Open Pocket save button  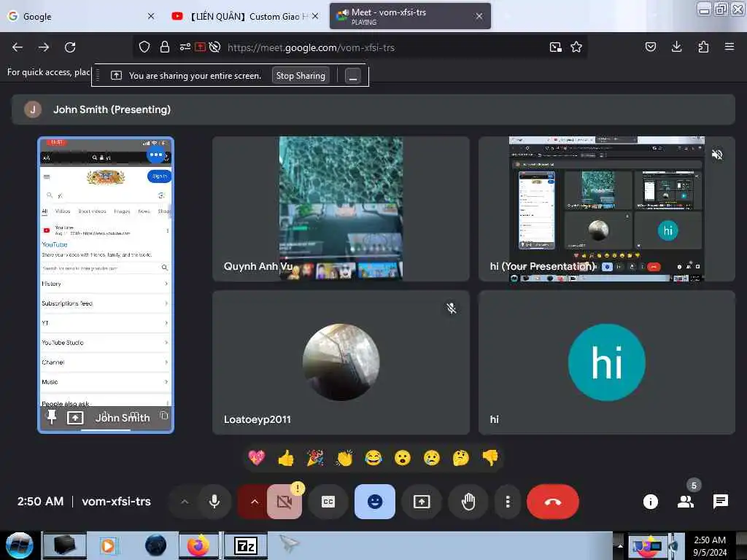pos(651,47)
